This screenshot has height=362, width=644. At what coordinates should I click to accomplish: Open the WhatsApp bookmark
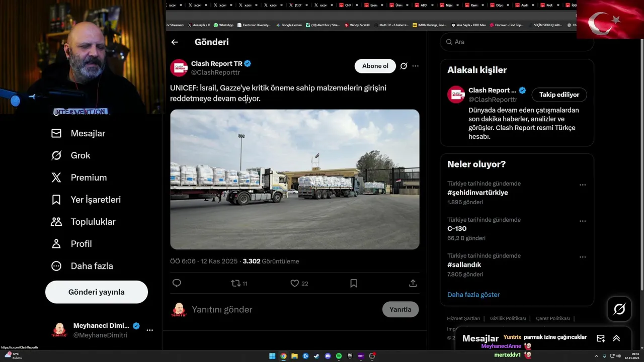point(224,25)
